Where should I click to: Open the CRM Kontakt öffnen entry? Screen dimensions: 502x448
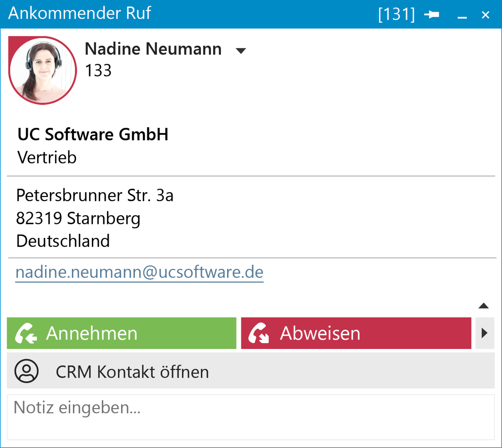point(132,371)
